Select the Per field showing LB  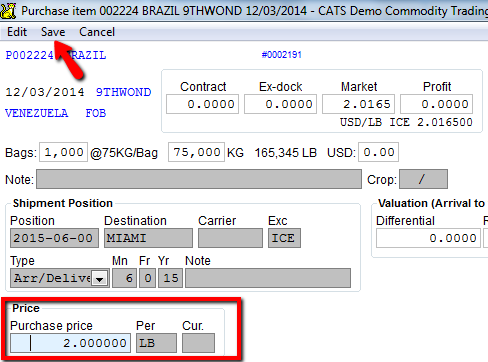(x=156, y=343)
